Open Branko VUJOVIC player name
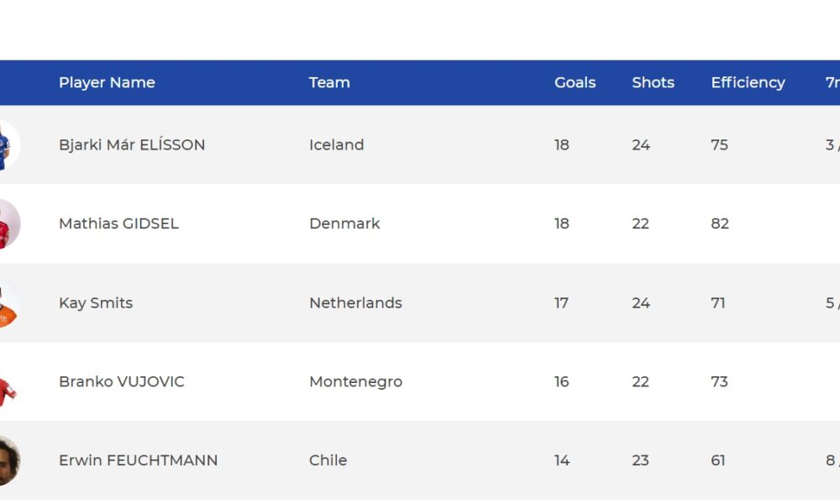This screenshot has height=504, width=840. pyautogui.click(x=121, y=382)
